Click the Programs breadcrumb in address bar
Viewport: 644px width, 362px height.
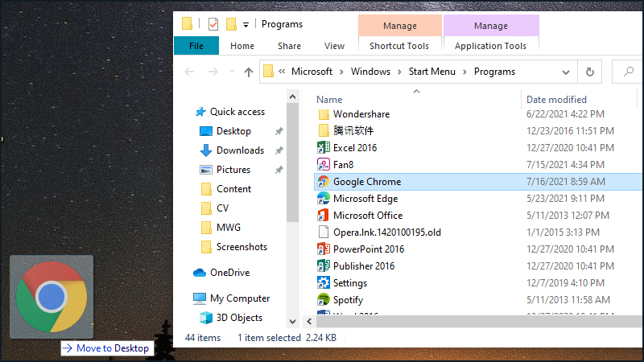pos(494,72)
